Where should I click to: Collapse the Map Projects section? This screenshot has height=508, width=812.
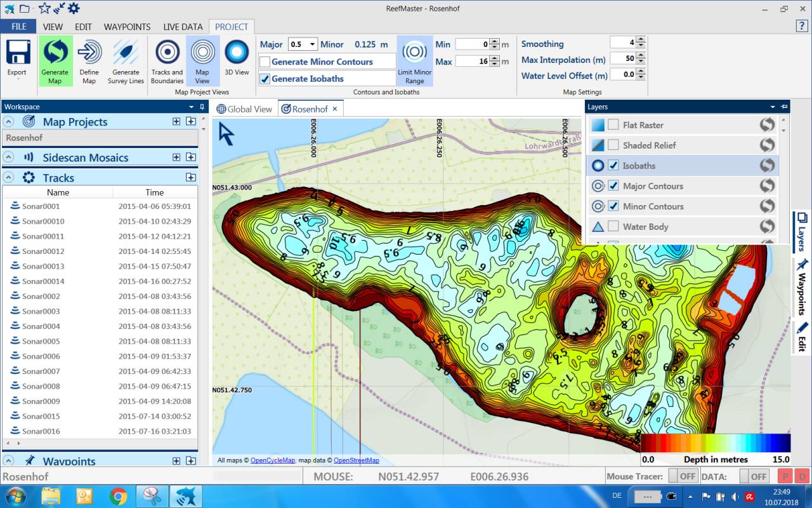pos(9,122)
